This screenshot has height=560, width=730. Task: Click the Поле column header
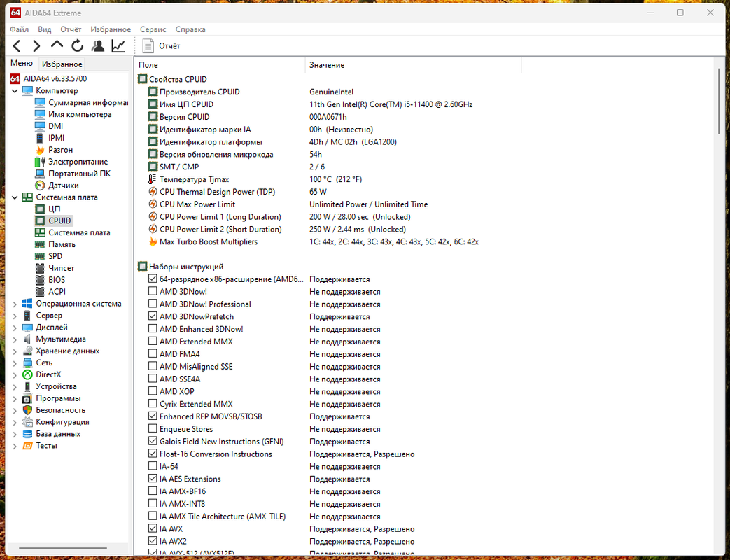(220, 65)
